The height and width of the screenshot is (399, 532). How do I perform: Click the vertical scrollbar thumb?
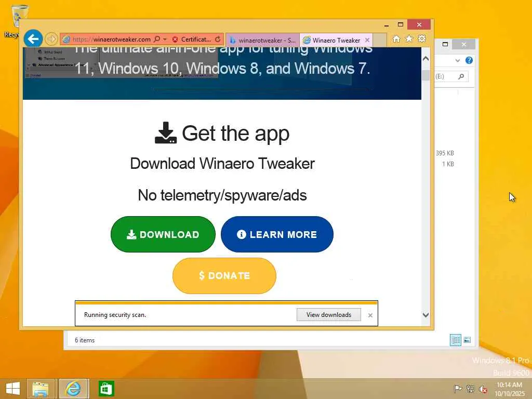coord(426,75)
